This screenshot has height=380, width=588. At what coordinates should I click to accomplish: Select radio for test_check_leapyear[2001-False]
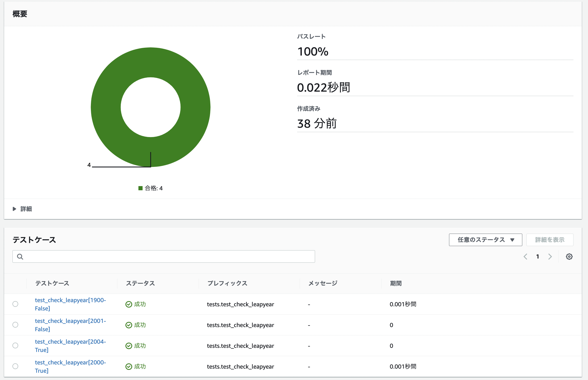(15, 325)
